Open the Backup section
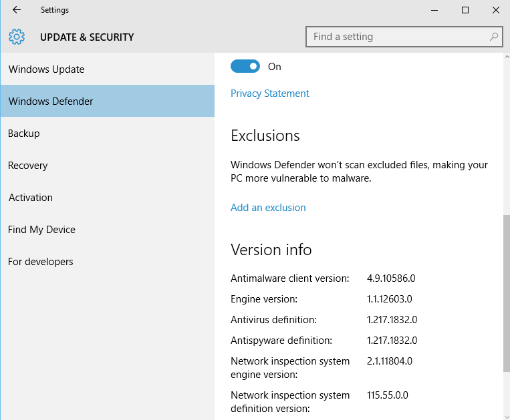510x420 pixels. click(x=108, y=133)
